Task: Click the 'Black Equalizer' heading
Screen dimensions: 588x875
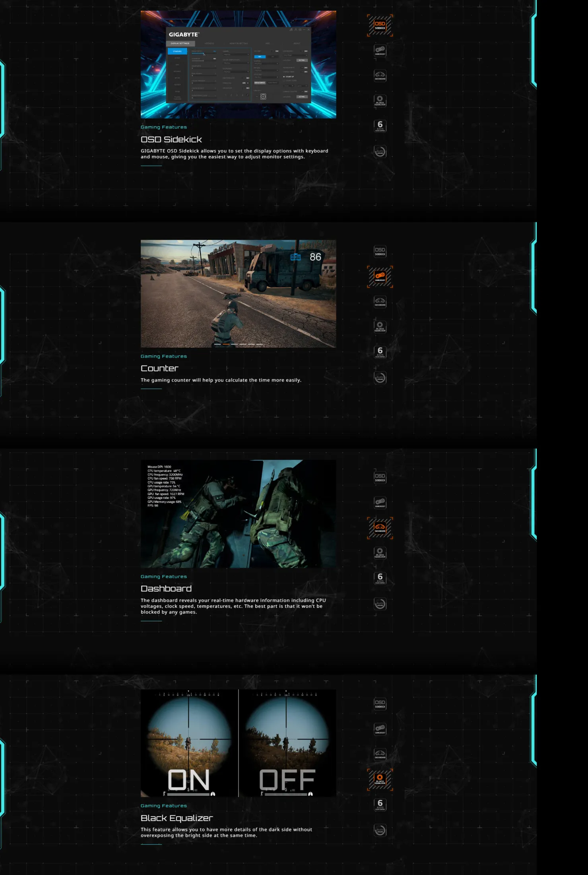Action: pos(177,818)
